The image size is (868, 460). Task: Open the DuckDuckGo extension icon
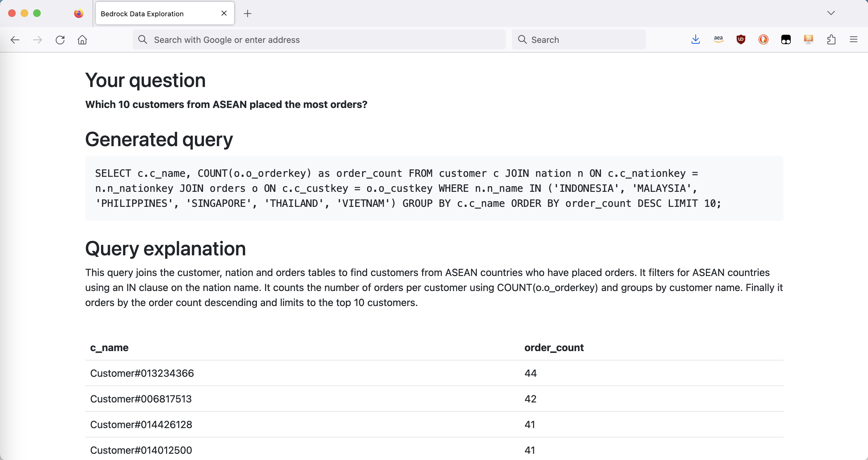pyautogui.click(x=763, y=39)
